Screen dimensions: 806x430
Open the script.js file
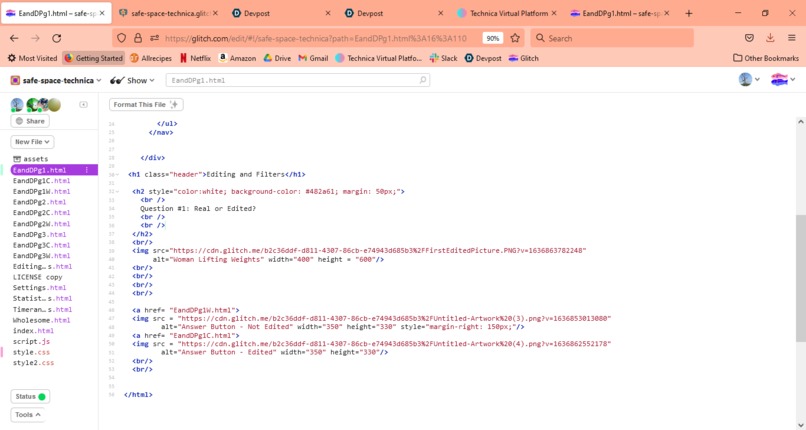coord(31,342)
